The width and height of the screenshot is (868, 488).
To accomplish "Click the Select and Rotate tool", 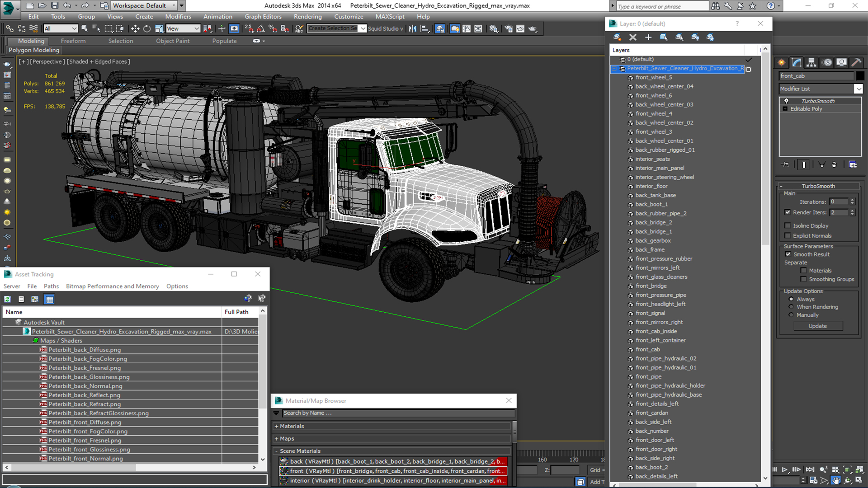I will (x=147, y=28).
